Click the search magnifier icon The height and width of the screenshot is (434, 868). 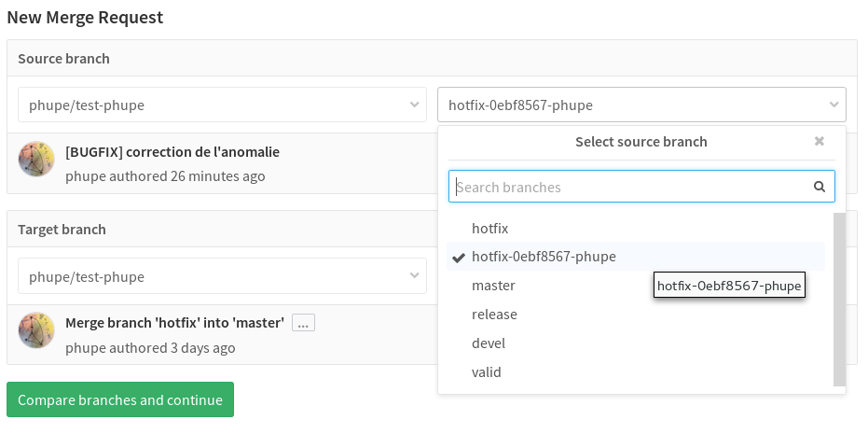(820, 187)
